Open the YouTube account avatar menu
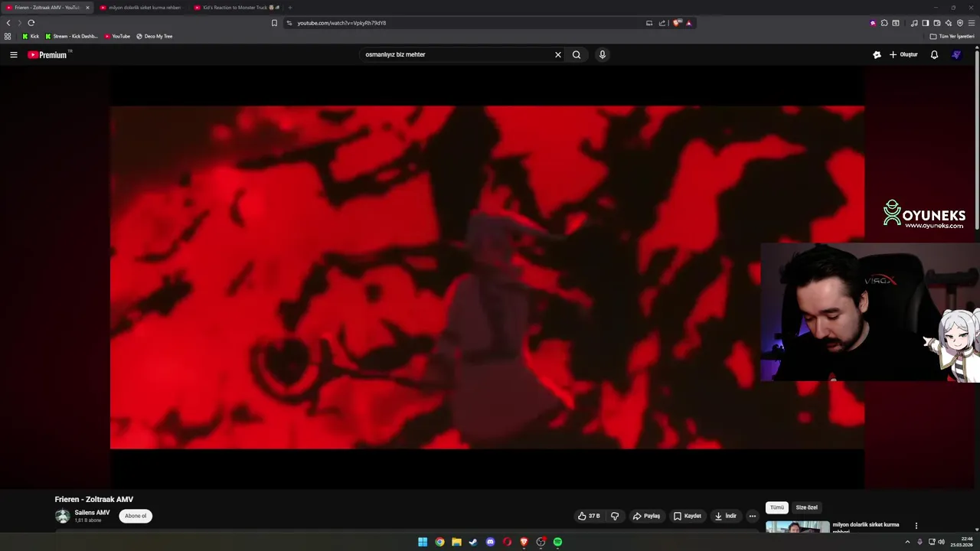This screenshot has width=980, height=551. click(956, 54)
